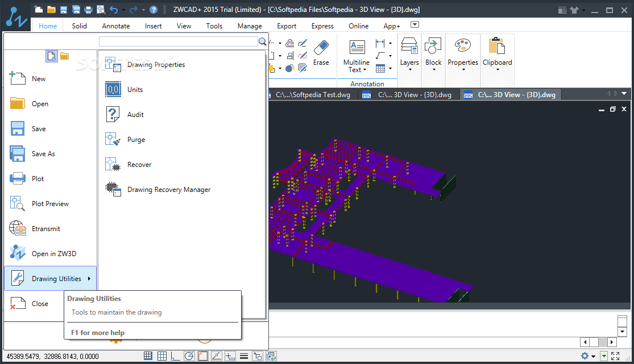Viewport: 634px width, 364px height.
Task: Switch to the Solid ribbon tab
Action: coord(79,26)
